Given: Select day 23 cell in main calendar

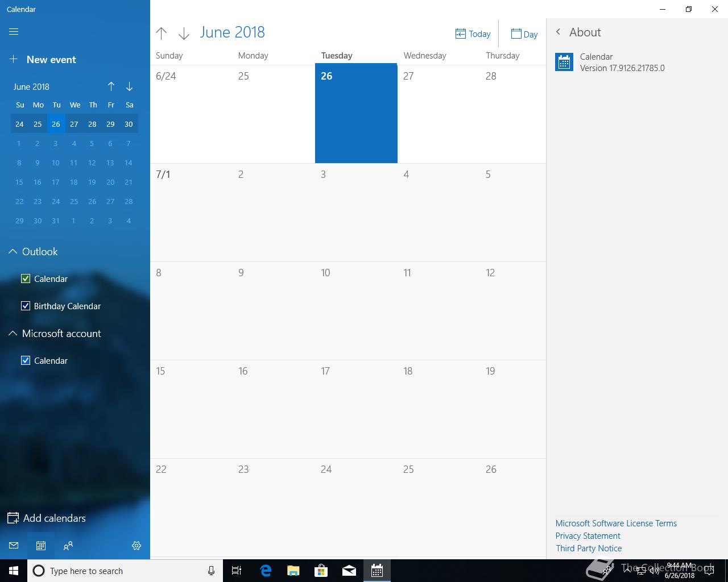Looking at the screenshot, I should (x=274, y=508).
